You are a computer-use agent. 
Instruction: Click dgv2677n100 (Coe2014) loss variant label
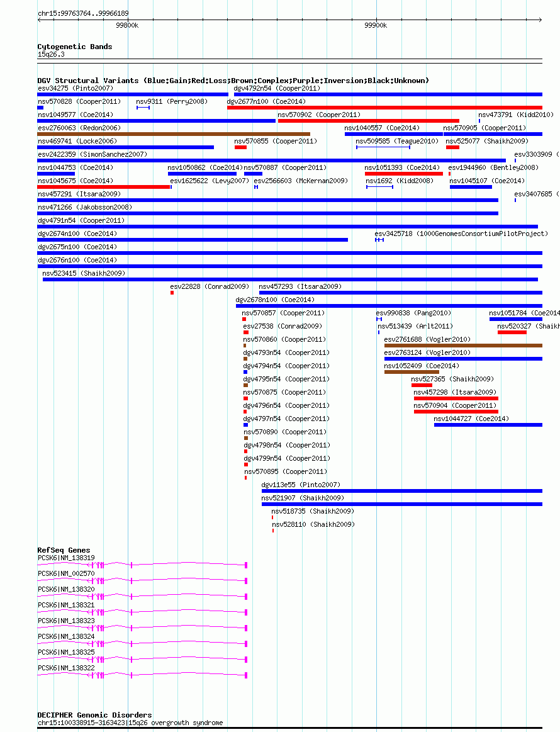pos(266,101)
